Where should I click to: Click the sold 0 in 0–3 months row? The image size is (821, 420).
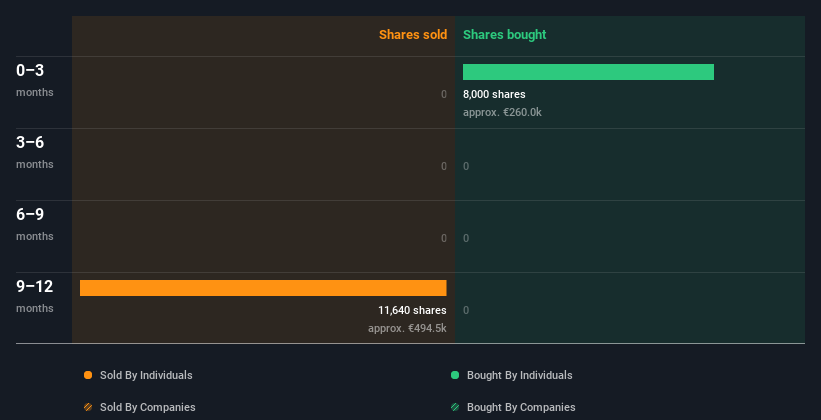[444, 94]
